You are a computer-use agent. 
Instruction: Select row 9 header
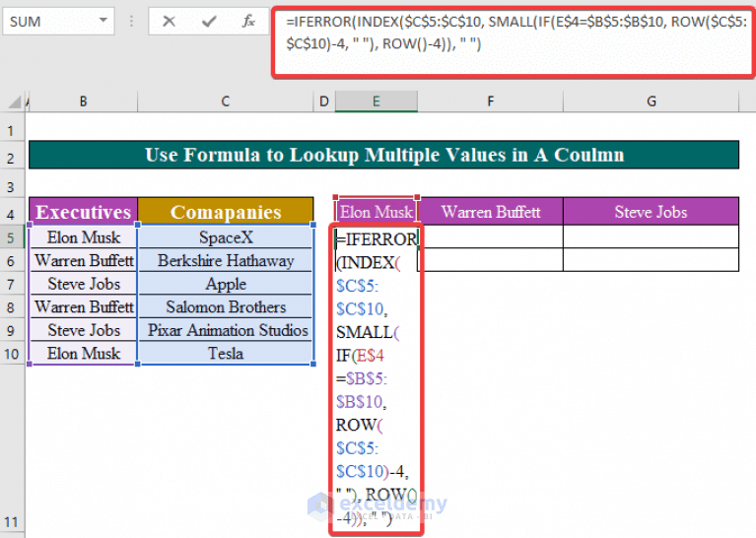pos(12,330)
